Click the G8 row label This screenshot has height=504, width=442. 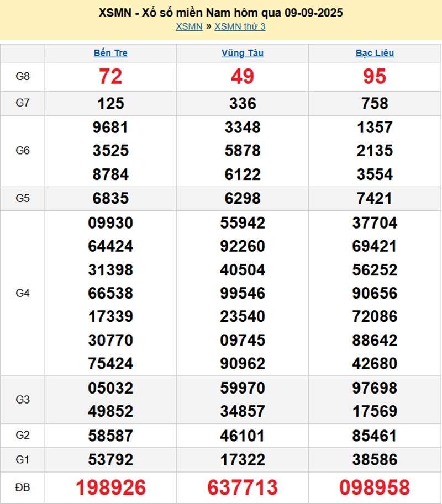[x=23, y=77]
